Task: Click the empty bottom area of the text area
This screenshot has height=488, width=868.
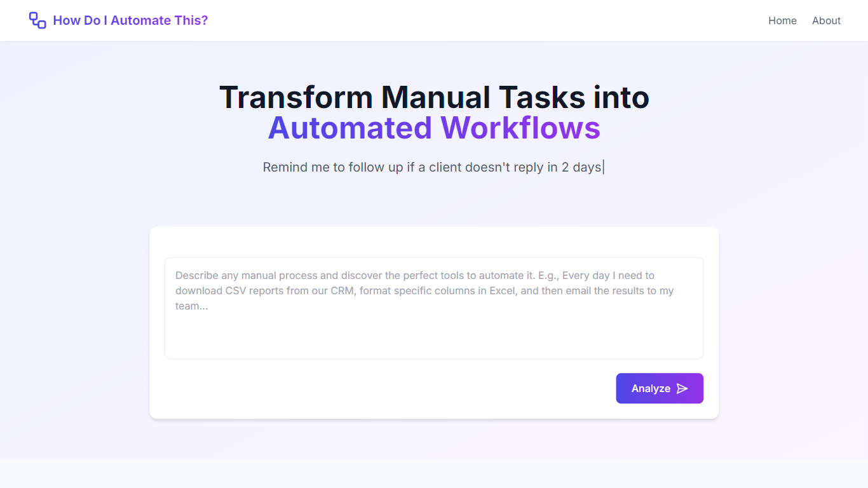Action: pos(433,340)
